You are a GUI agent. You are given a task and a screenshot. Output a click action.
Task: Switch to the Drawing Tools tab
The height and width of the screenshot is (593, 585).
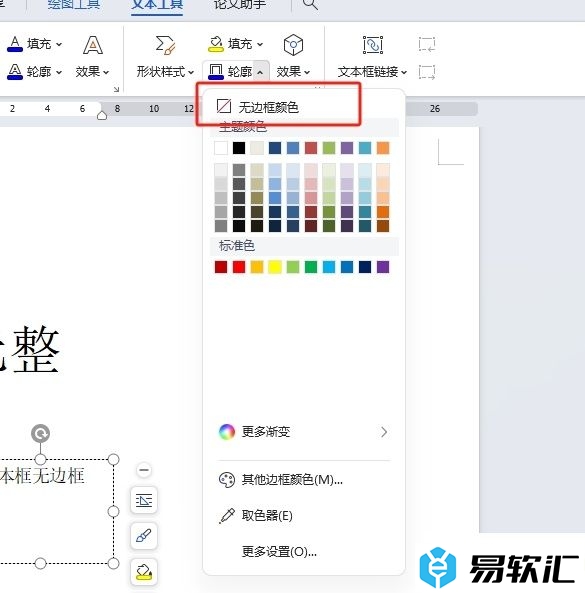coord(74,5)
